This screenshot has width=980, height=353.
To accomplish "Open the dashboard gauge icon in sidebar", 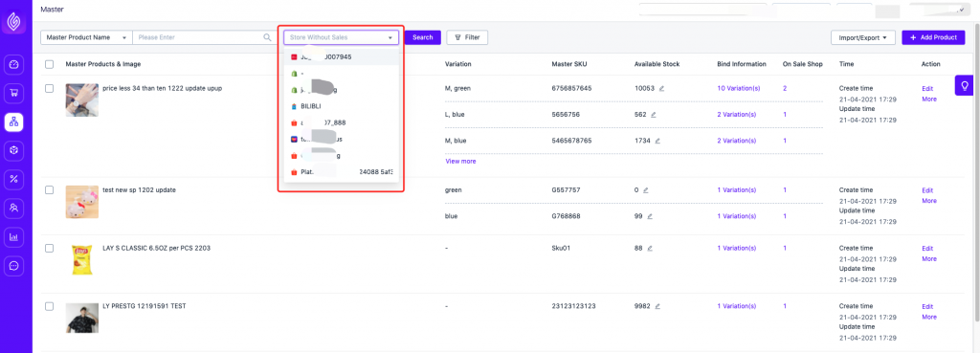I will pyautogui.click(x=14, y=64).
